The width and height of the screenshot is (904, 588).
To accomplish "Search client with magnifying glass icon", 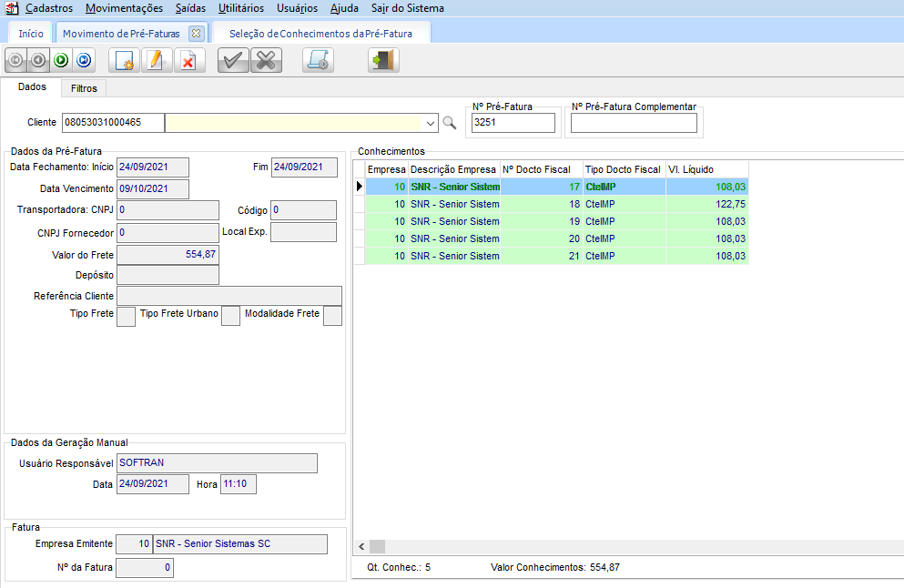I will point(449,123).
